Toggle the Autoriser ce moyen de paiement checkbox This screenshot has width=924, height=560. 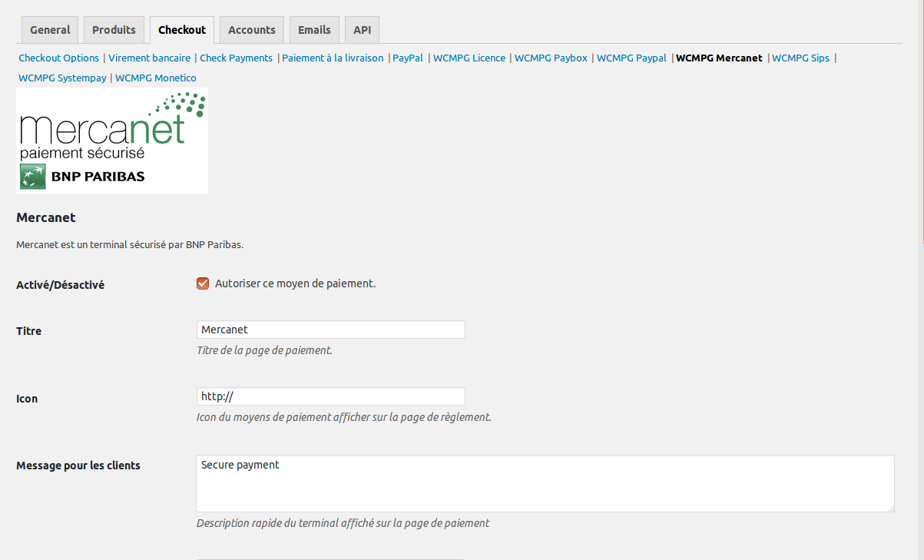point(203,283)
